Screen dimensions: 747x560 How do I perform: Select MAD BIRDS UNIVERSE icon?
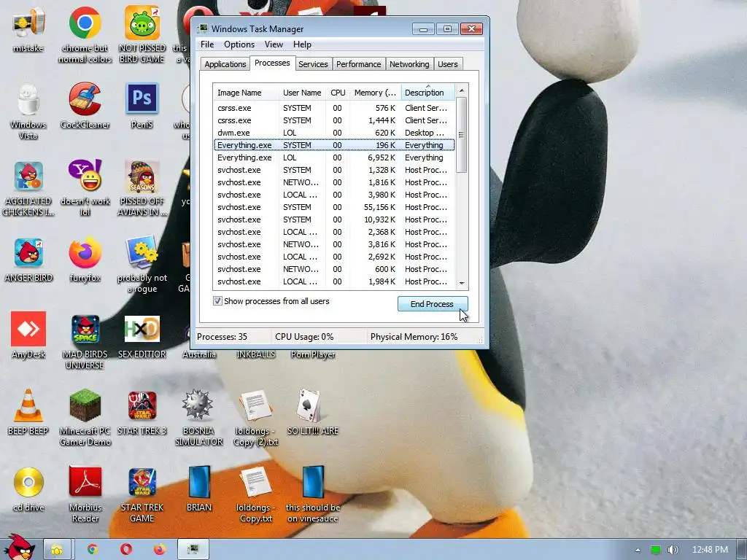click(x=85, y=341)
